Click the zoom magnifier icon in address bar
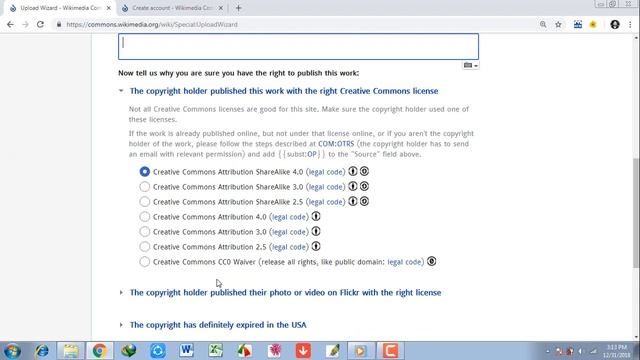640x360 pixels. [x=543, y=24]
